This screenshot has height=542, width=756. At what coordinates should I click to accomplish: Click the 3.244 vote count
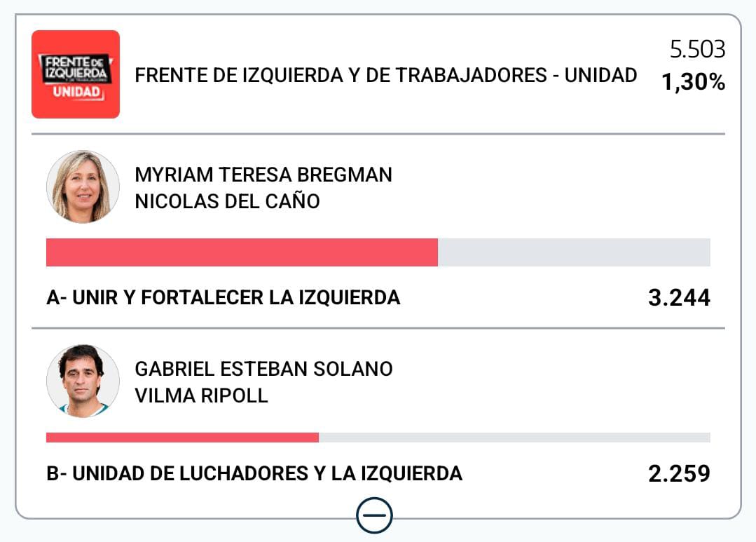(x=679, y=298)
